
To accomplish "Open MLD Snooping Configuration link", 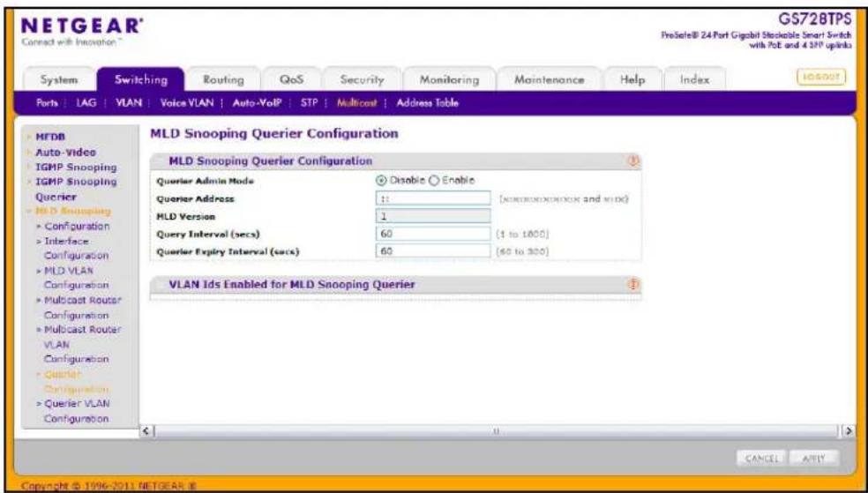I will pyautogui.click(x=77, y=227).
